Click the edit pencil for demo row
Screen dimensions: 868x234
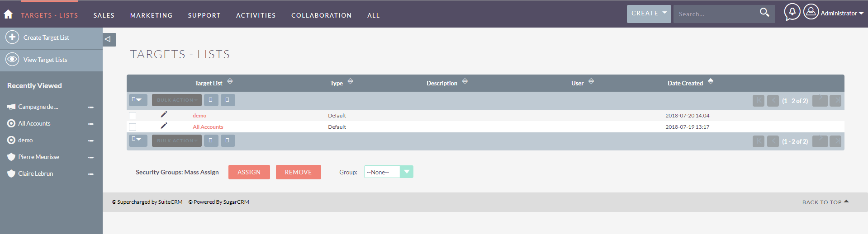[x=164, y=115]
